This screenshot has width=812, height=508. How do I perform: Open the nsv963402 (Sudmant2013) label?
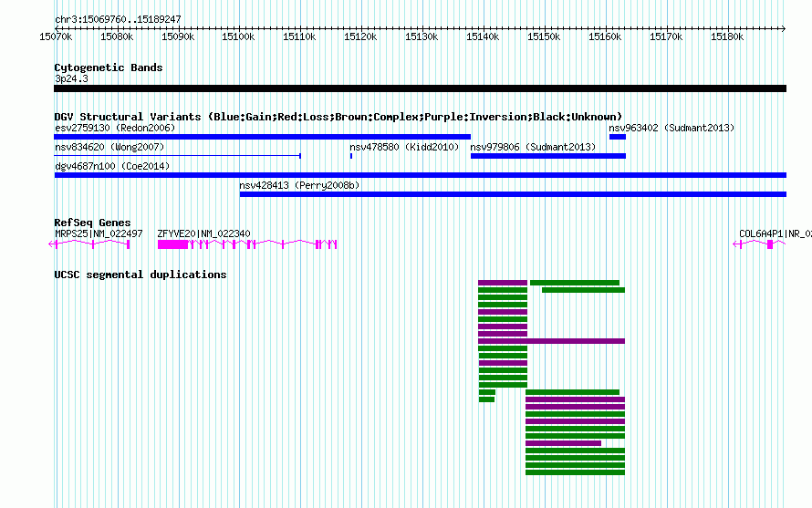coord(671,128)
